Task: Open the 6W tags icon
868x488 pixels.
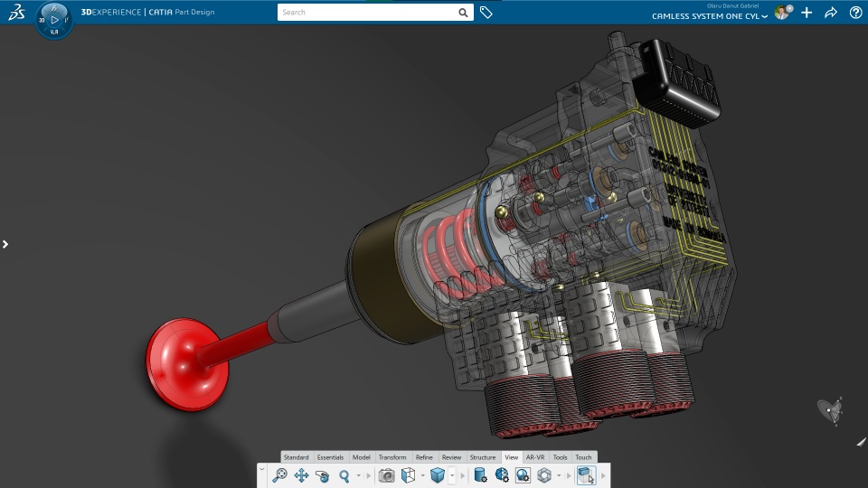Action: coord(486,12)
